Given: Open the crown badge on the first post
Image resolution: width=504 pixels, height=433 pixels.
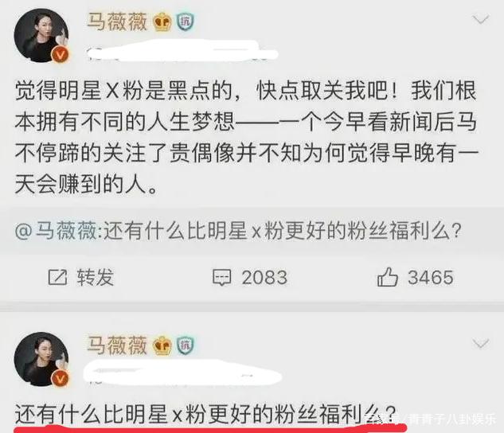Looking at the screenshot, I should pyautogui.click(x=162, y=21).
